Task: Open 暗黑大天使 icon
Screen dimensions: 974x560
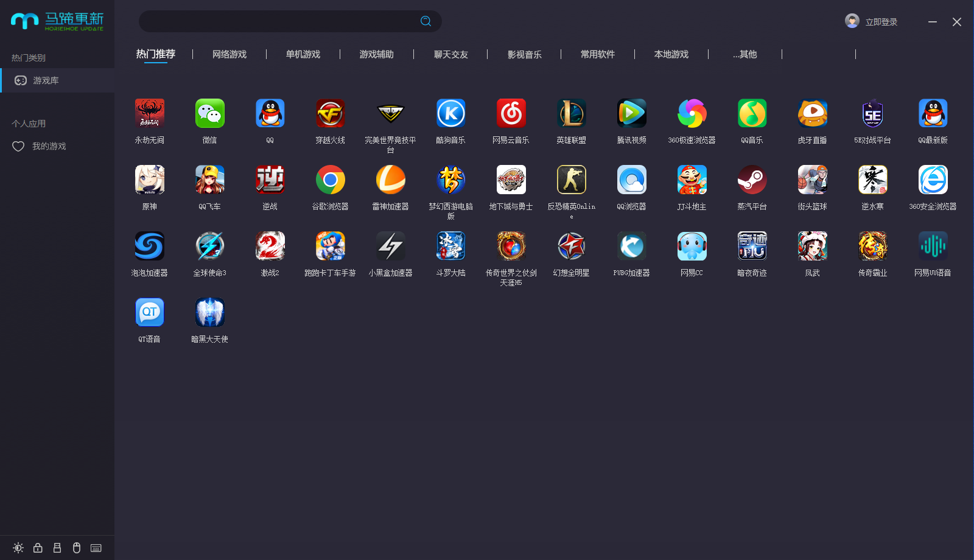Action: coord(209,312)
